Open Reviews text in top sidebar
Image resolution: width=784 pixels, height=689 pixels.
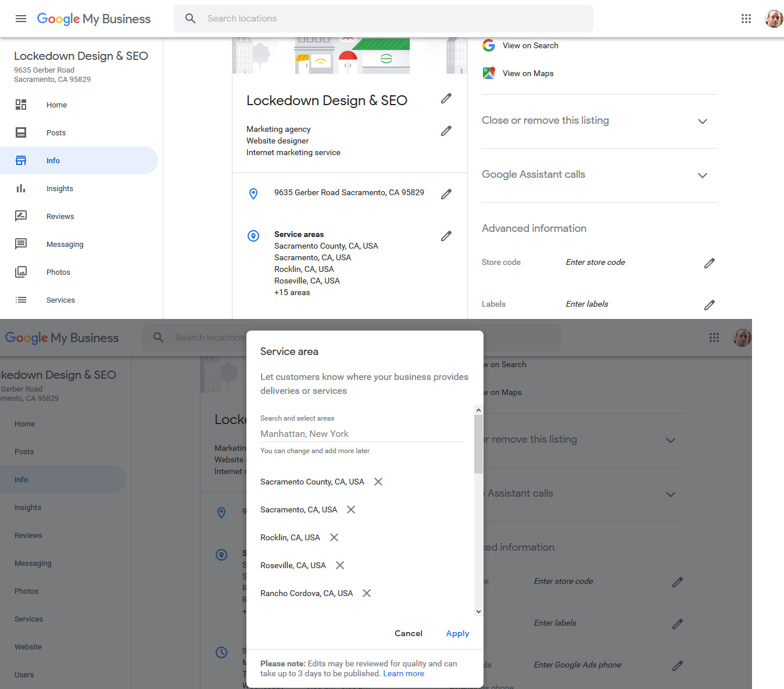60,217
